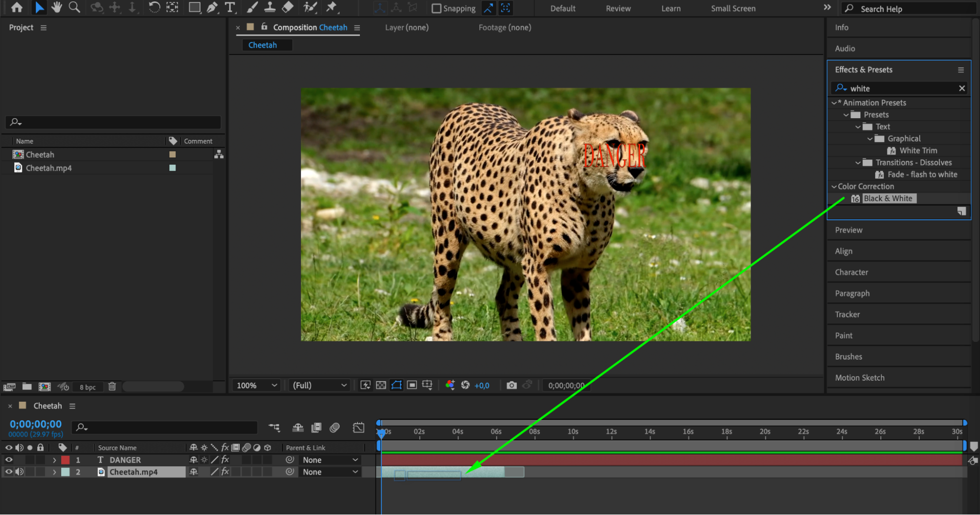
Task: Select the Pen tool
Action: coord(212,7)
